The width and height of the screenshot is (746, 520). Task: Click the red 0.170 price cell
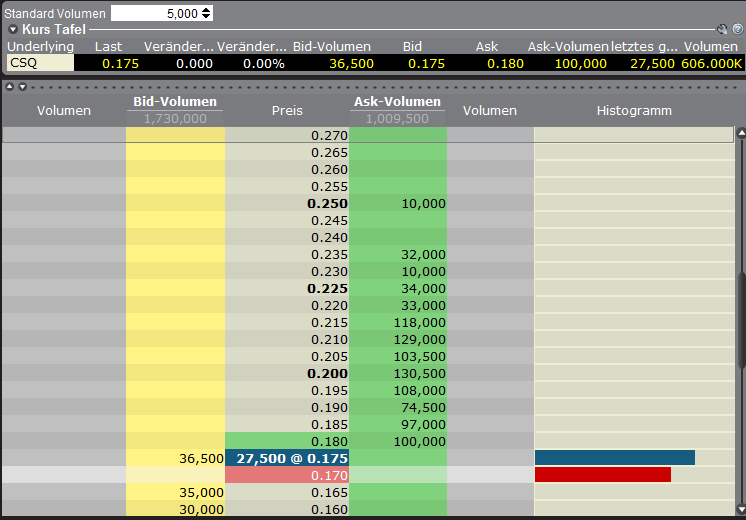coord(286,475)
